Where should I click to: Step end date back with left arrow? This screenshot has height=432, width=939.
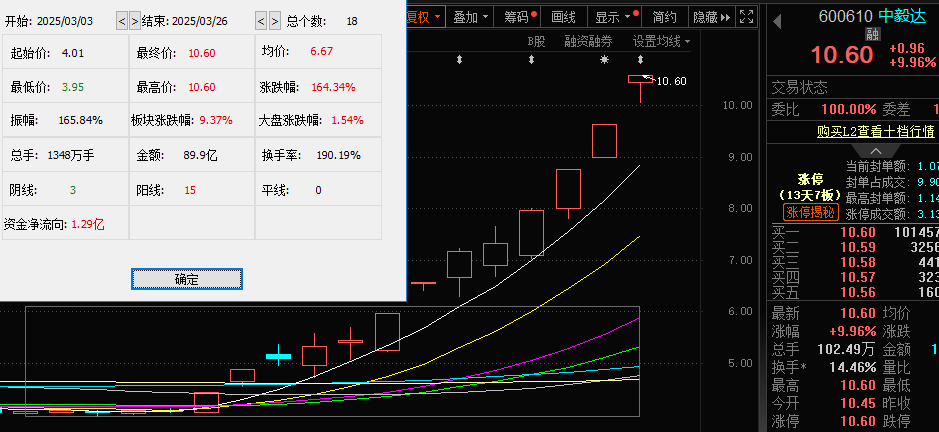click(260, 20)
